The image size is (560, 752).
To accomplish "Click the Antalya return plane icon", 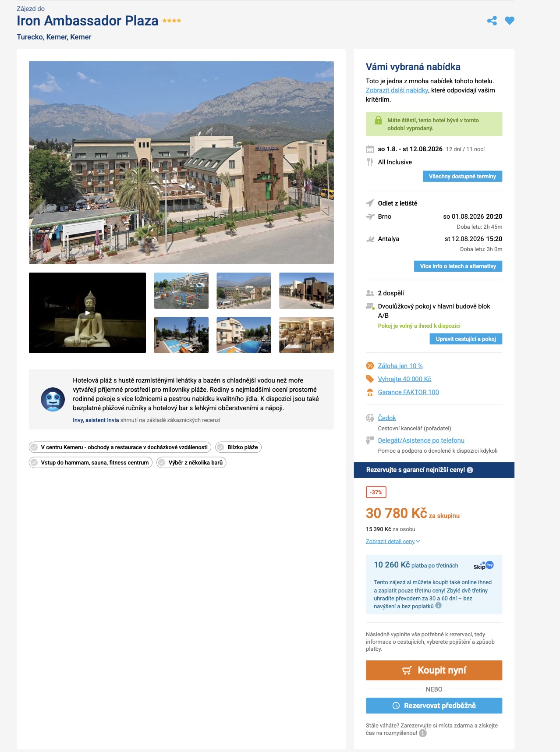I will coord(370,239).
